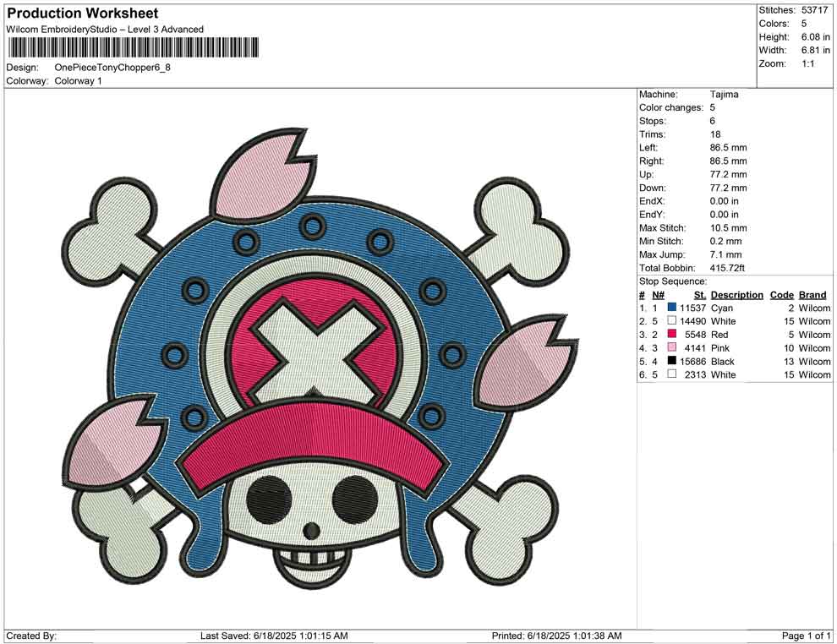Screen dimensions: 837x644
Task: Click 'Last Saved: 6/18/2025 1:01:15 AM' footer
Action: click(275, 636)
